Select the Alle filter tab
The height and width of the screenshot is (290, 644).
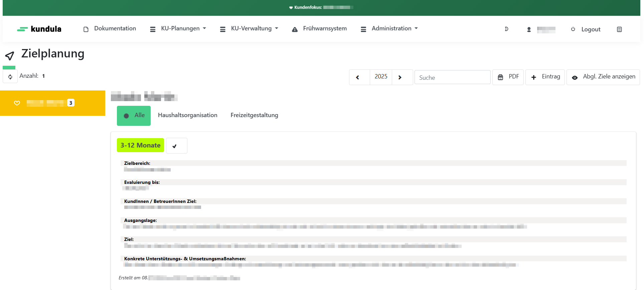(134, 115)
